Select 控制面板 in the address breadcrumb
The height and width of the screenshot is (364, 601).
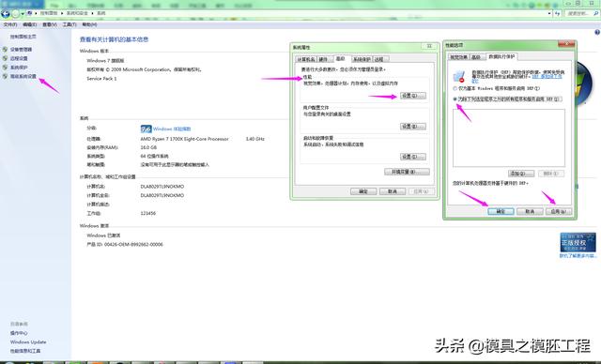click(x=49, y=13)
